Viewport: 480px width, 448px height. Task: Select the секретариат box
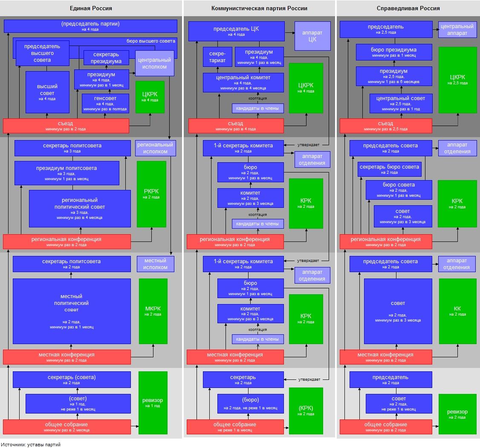pos(217,57)
